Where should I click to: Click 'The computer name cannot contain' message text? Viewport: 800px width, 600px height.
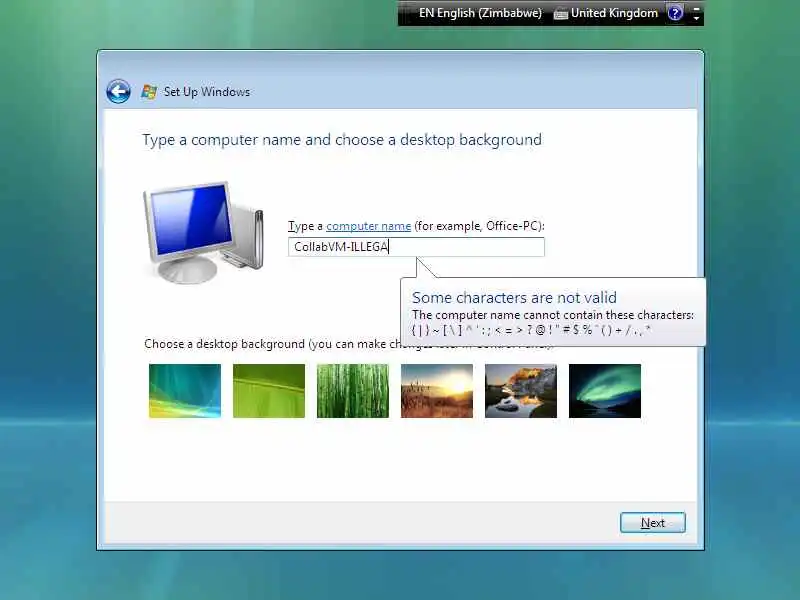click(x=553, y=315)
